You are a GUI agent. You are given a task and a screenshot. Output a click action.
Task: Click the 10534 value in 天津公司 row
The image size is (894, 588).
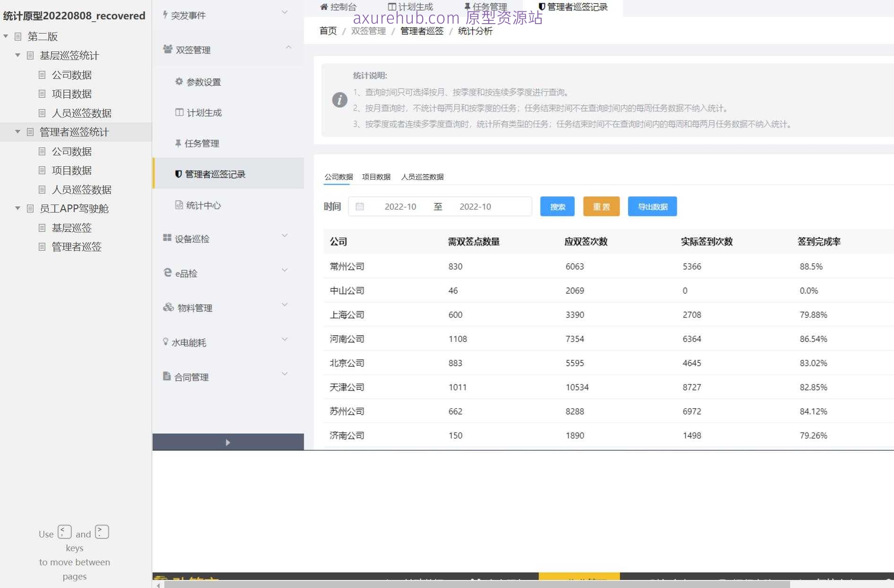click(577, 387)
